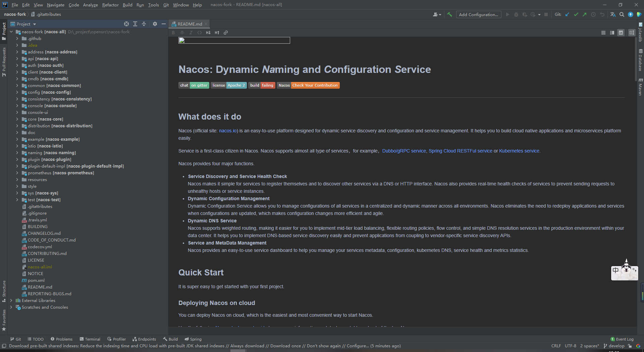The height and width of the screenshot is (352, 644).
Task: Click the Git Push arrow icon
Action: pyautogui.click(x=585, y=14)
